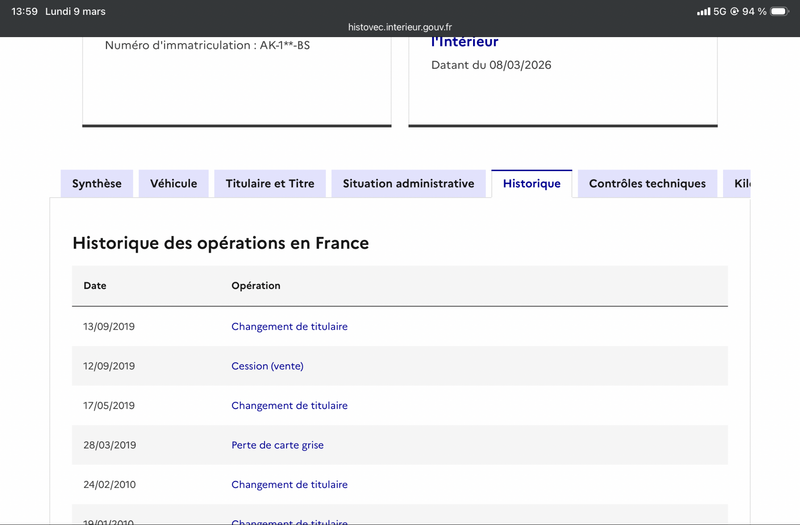Viewport: 800px width, 525px height.
Task: Tap the 13:59 clock in status bar
Action: coord(24,12)
